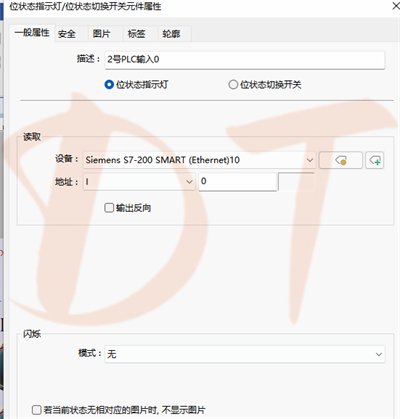Click the disabled field beside address value
Screen dimensions: 400x419
(x=296, y=182)
